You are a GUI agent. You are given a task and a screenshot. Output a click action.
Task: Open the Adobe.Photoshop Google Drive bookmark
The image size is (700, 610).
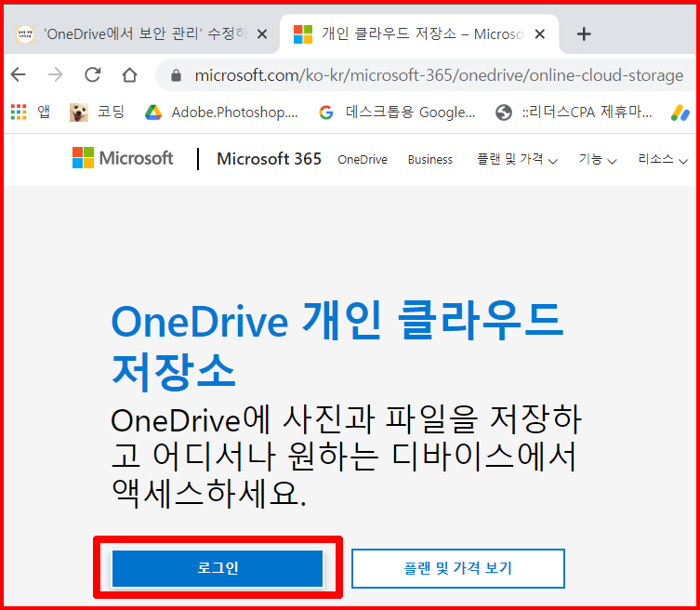[221, 113]
